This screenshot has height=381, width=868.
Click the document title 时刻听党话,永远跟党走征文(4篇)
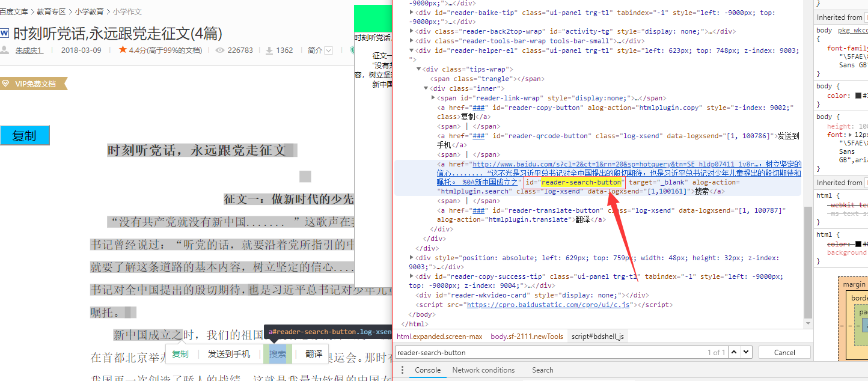tap(118, 32)
